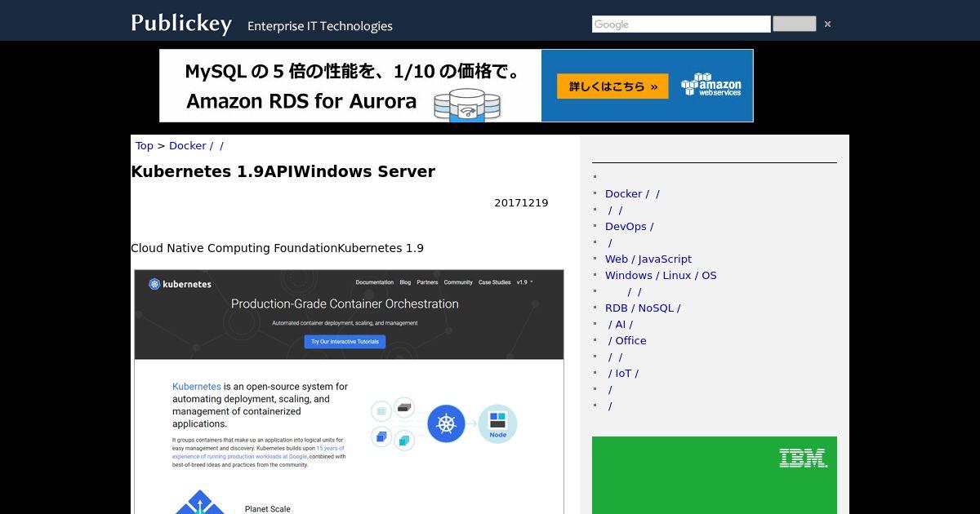This screenshot has height=514, width=980.
Task: Open the Windows / Linux / OS category
Action: pos(661,275)
